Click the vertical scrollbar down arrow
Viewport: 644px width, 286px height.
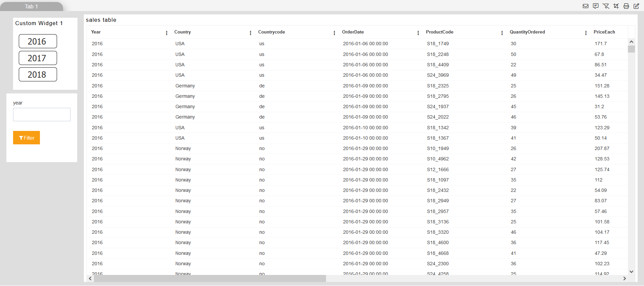[x=631, y=272]
